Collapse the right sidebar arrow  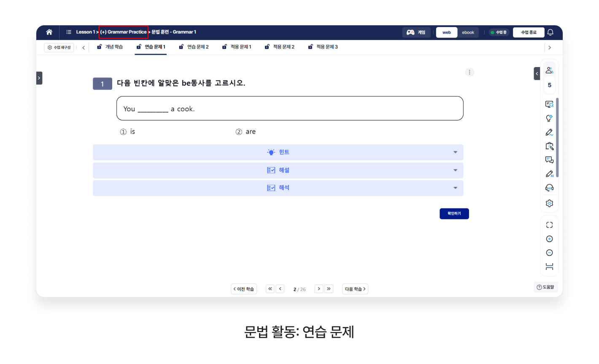(x=537, y=73)
